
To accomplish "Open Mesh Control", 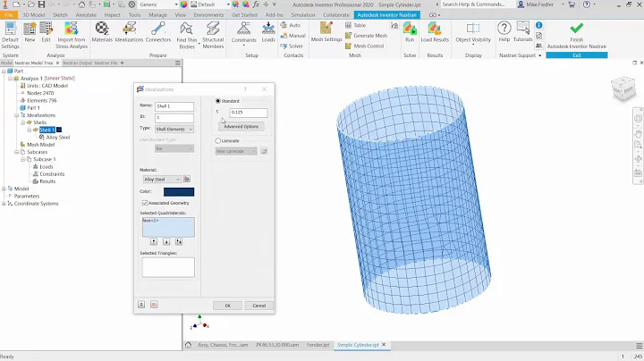I will click(365, 46).
